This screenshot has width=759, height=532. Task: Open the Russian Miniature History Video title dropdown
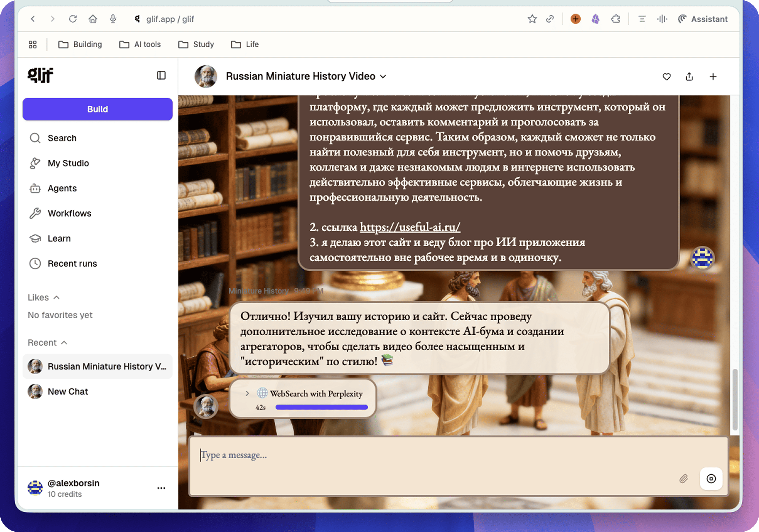click(x=383, y=76)
